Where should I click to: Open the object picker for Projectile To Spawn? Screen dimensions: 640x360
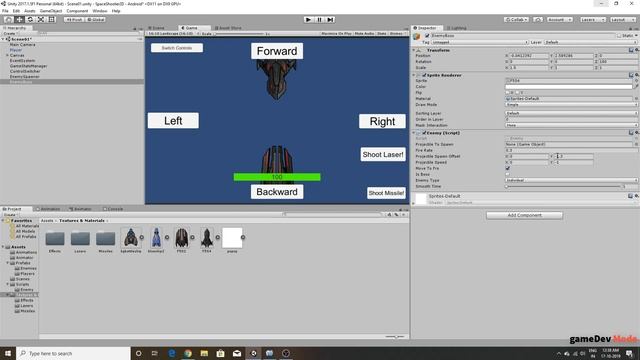point(636,144)
